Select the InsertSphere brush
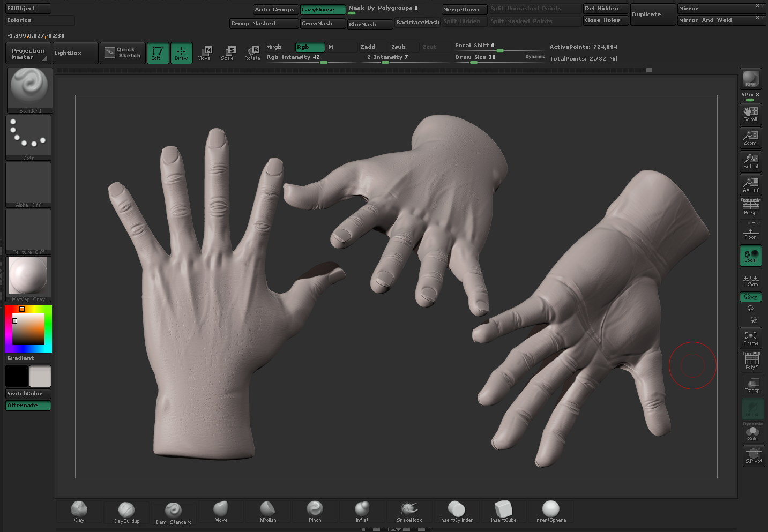This screenshot has width=768, height=532. click(x=550, y=511)
